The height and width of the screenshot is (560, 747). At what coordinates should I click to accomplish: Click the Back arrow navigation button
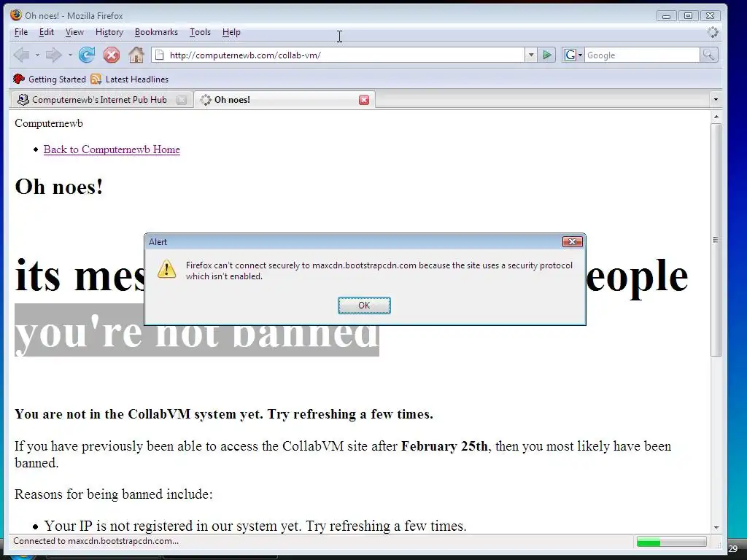pos(21,55)
